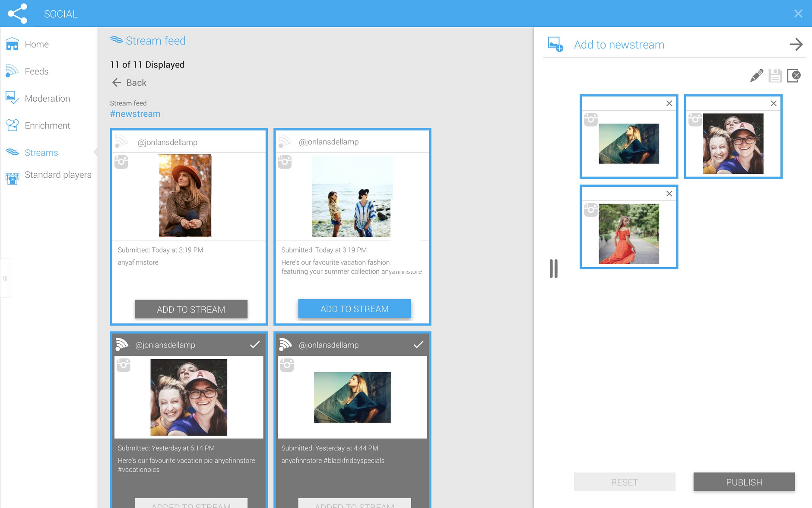This screenshot has width=812, height=508.
Task: Click the sidebar collapse handle on left edge
Action: [x=5, y=278]
